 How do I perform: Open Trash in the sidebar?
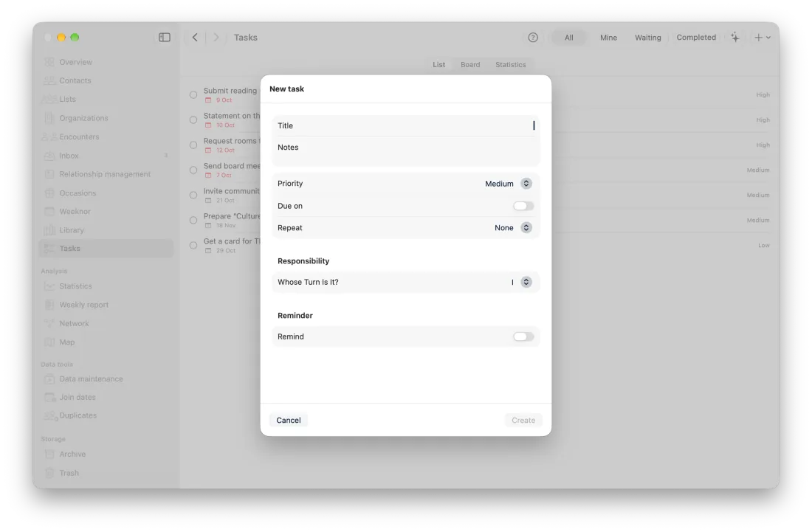pyautogui.click(x=69, y=473)
